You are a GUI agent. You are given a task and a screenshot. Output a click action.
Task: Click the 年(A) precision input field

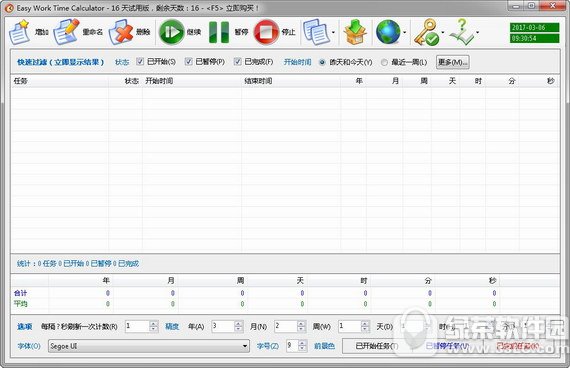pyautogui.click(x=223, y=326)
